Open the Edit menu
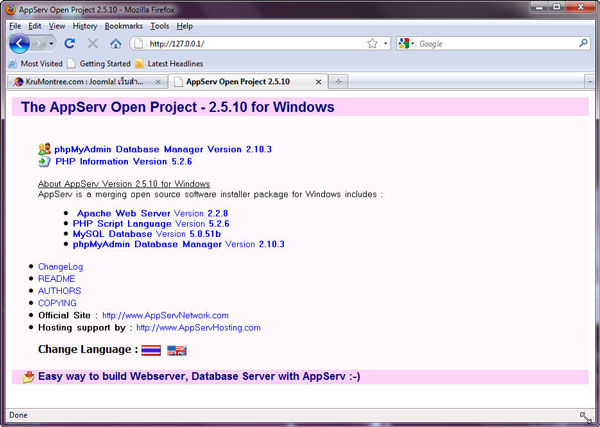This screenshot has height=427, width=600. click(34, 26)
